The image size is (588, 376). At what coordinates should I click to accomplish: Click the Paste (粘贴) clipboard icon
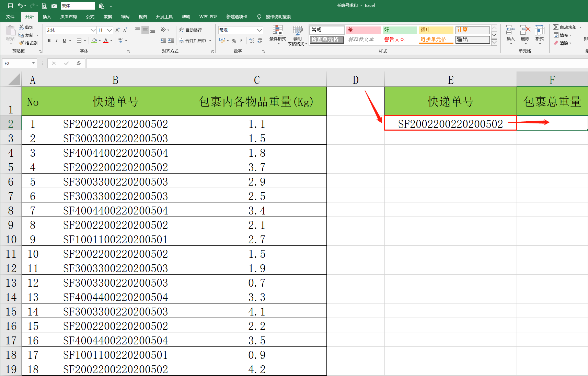[x=10, y=31]
